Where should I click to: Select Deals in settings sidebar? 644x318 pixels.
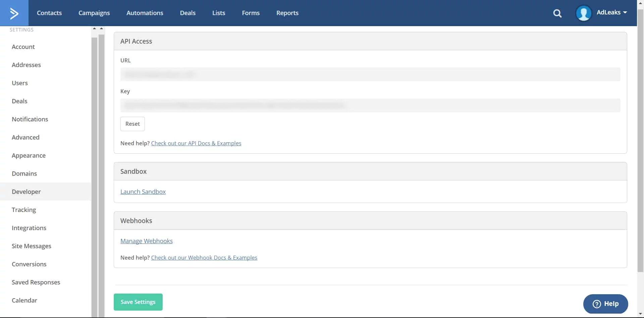(46, 101)
